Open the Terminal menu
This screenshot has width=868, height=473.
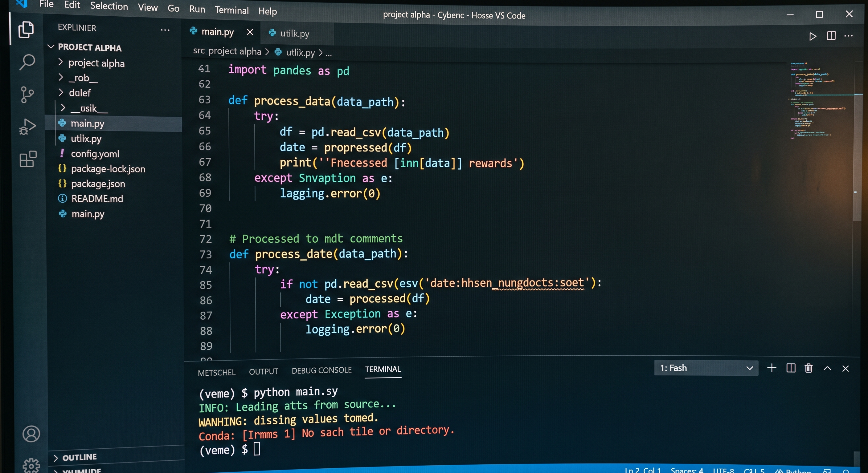(232, 10)
